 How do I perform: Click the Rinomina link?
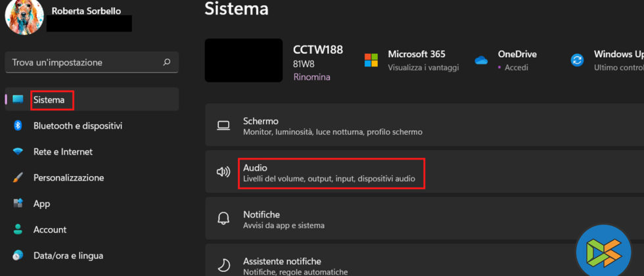(x=311, y=77)
